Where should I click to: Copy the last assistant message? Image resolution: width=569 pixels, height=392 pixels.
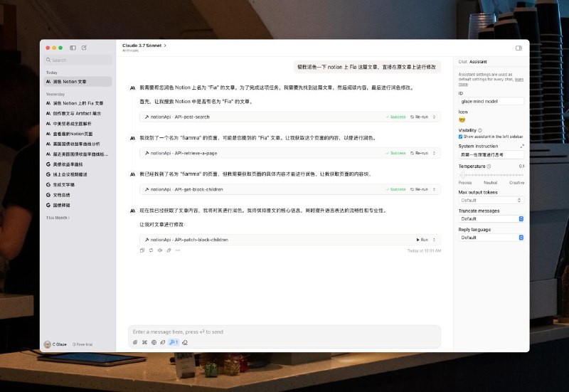pyautogui.click(x=142, y=250)
